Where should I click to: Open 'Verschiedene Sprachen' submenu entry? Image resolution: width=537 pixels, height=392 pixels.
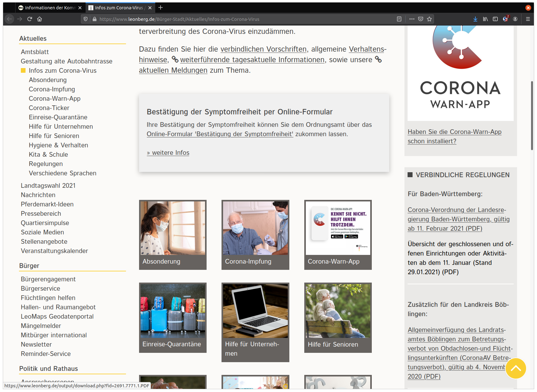click(63, 173)
